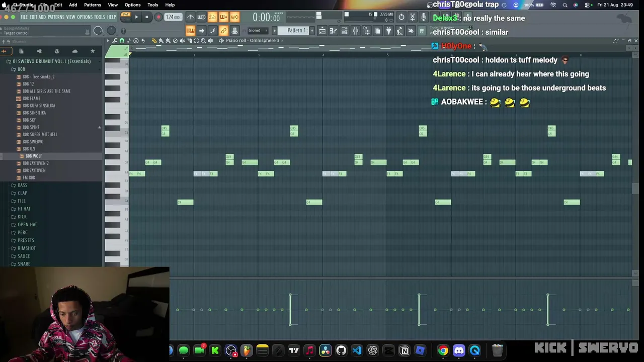Open Discord from the Dock
The height and width of the screenshot is (362, 644).
[x=459, y=350]
